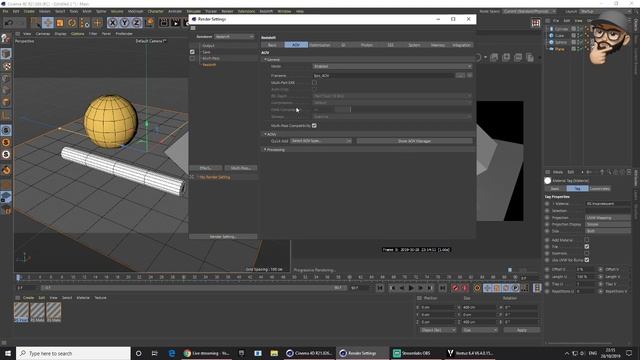Click file path browse button

pos(460,76)
